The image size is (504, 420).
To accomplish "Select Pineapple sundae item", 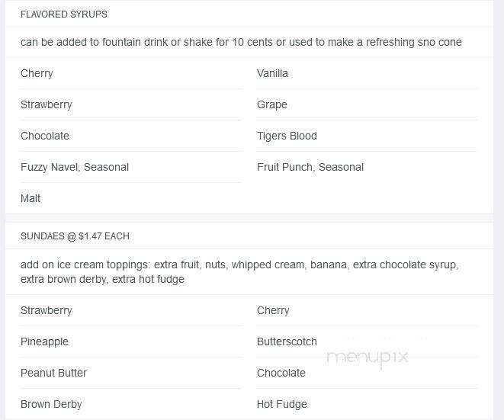I will tap(44, 342).
